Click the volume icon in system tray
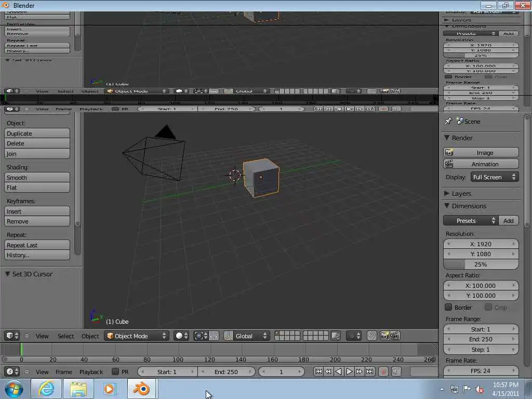 tap(480, 390)
